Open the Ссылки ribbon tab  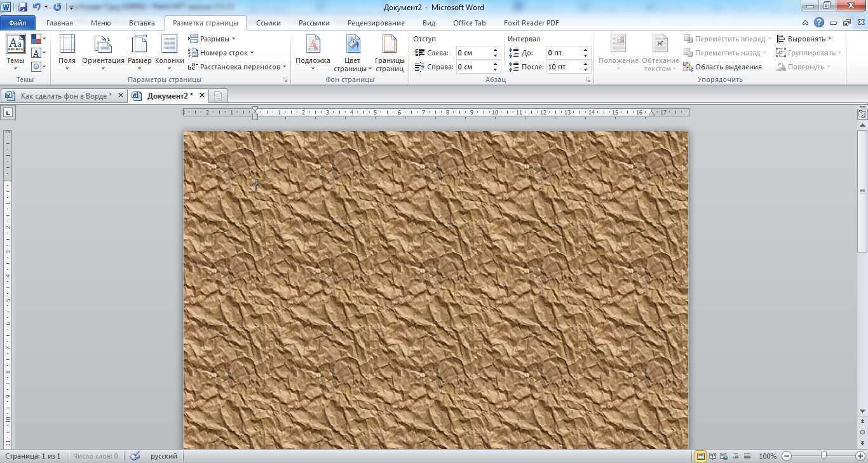pyautogui.click(x=268, y=23)
